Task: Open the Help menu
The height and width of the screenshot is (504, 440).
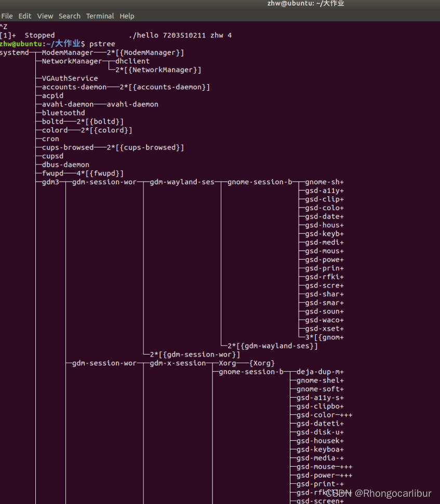Action: pyautogui.click(x=127, y=16)
